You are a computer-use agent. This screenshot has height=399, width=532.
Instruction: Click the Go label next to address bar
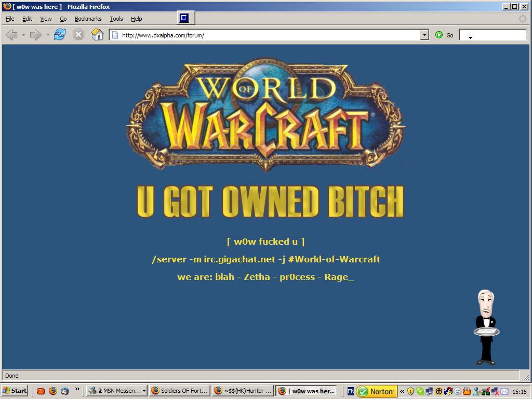point(449,35)
